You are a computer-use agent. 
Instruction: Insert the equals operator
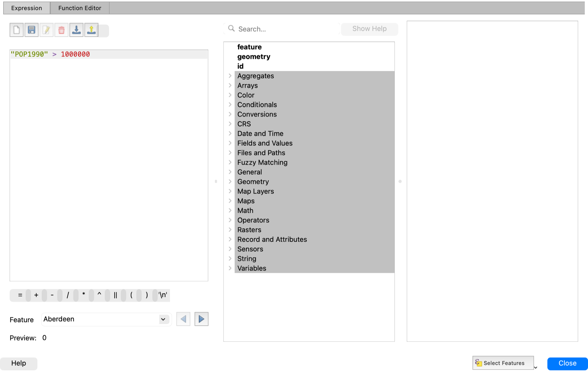(x=20, y=295)
